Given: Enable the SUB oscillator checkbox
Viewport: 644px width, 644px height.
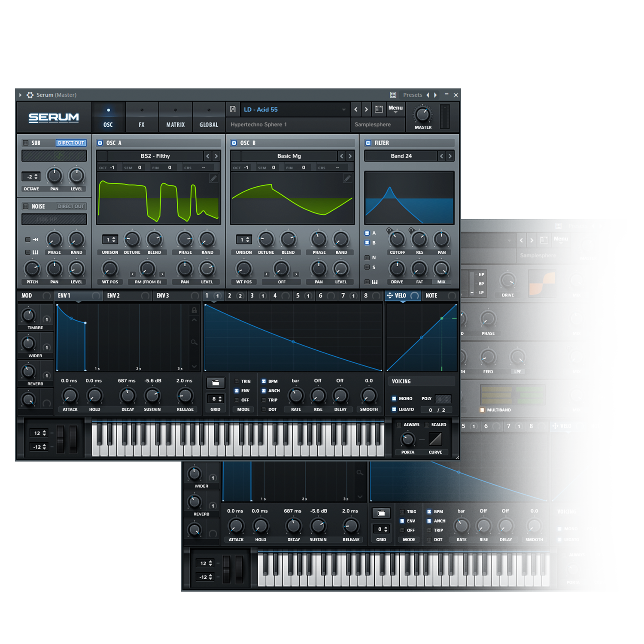Looking at the screenshot, I should (26, 143).
